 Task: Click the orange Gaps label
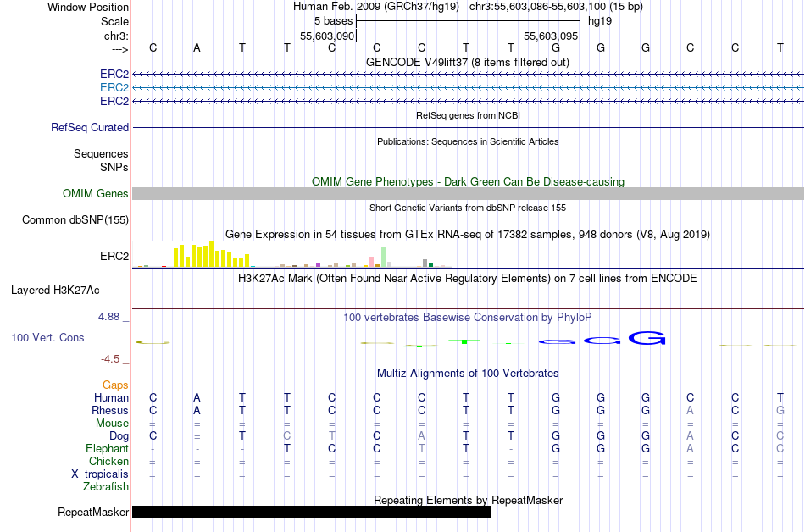click(x=115, y=385)
